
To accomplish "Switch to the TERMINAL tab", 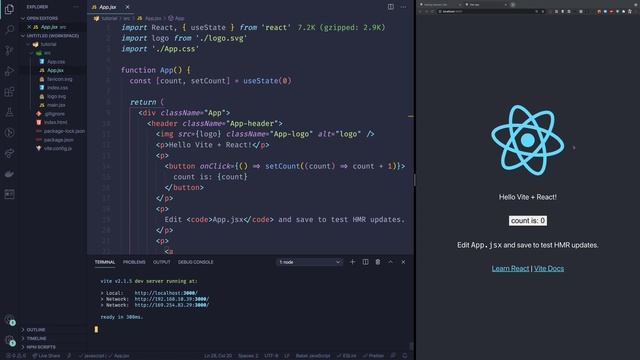I will pos(105,262).
